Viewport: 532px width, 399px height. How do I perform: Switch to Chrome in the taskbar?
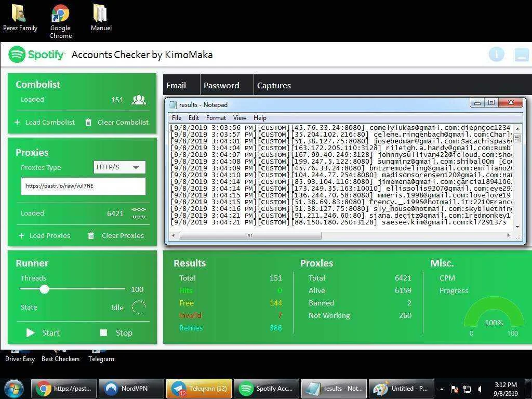(64, 389)
